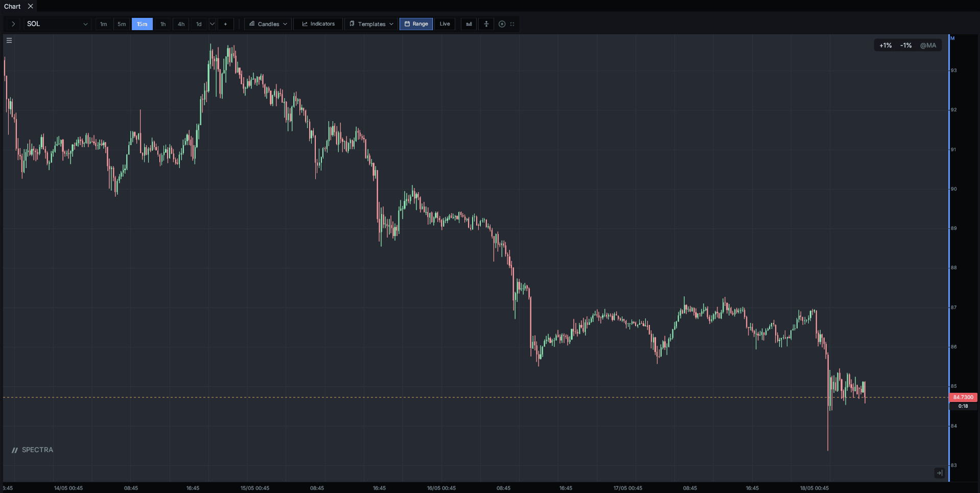Select the 4h timeframe
The height and width of the screenshot is (493, 980).
point(181,24)
